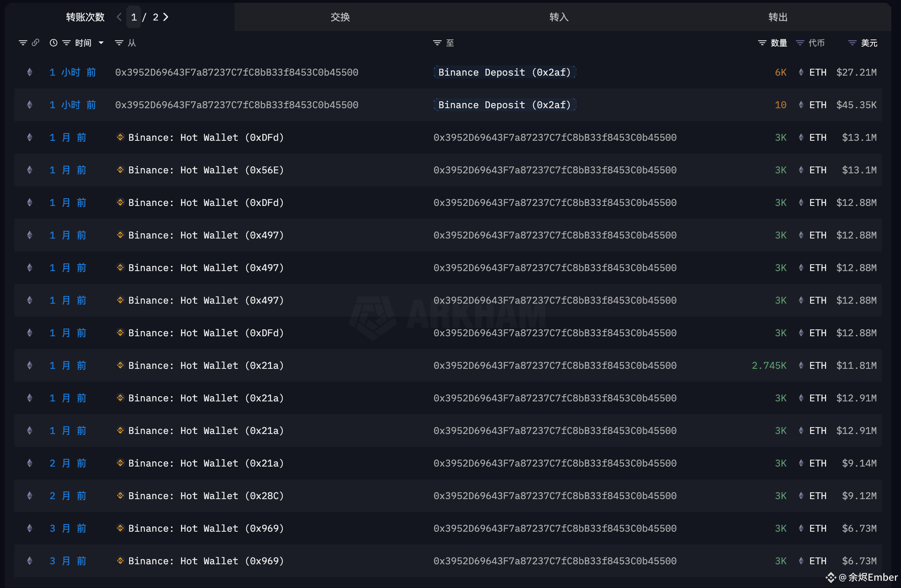Click the 10 ETH amount value
The width and height of the screenshot is (901, 588).
(x=780, y=105)
